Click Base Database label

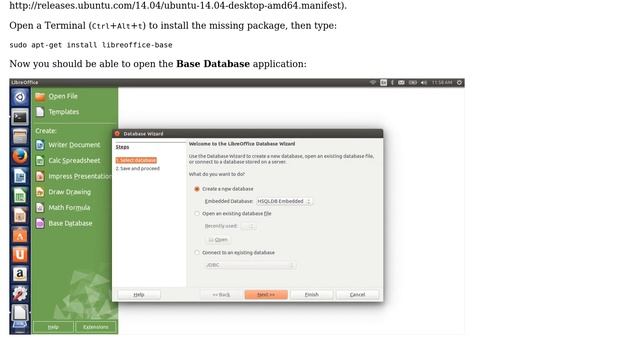coord(70,223)
